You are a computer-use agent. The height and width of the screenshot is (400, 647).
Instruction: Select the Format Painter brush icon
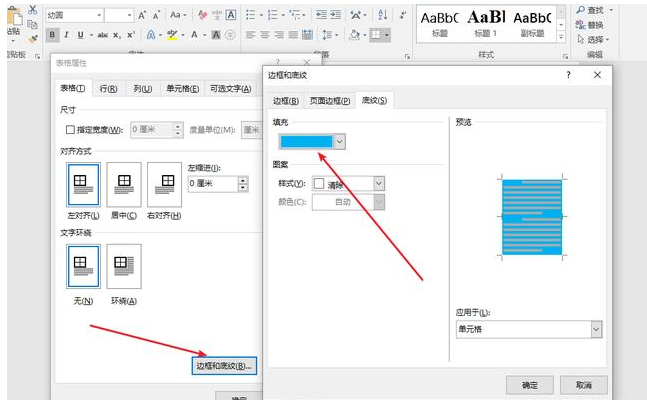click(33, 39)
